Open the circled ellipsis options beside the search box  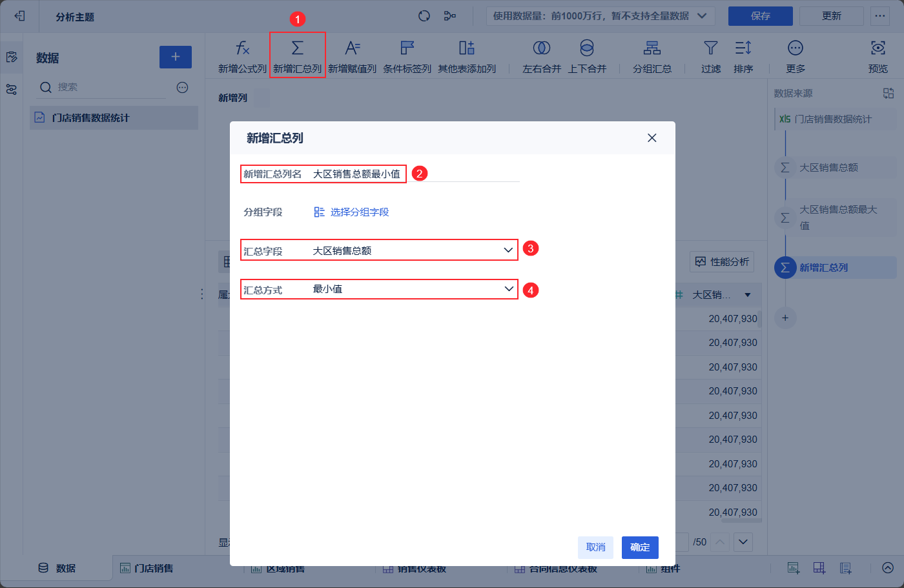point(183,87)
